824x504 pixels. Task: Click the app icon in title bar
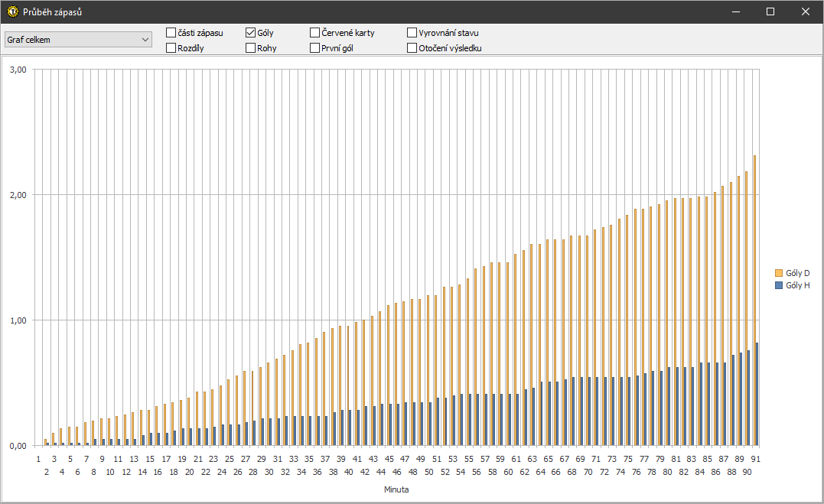[12, 11]
